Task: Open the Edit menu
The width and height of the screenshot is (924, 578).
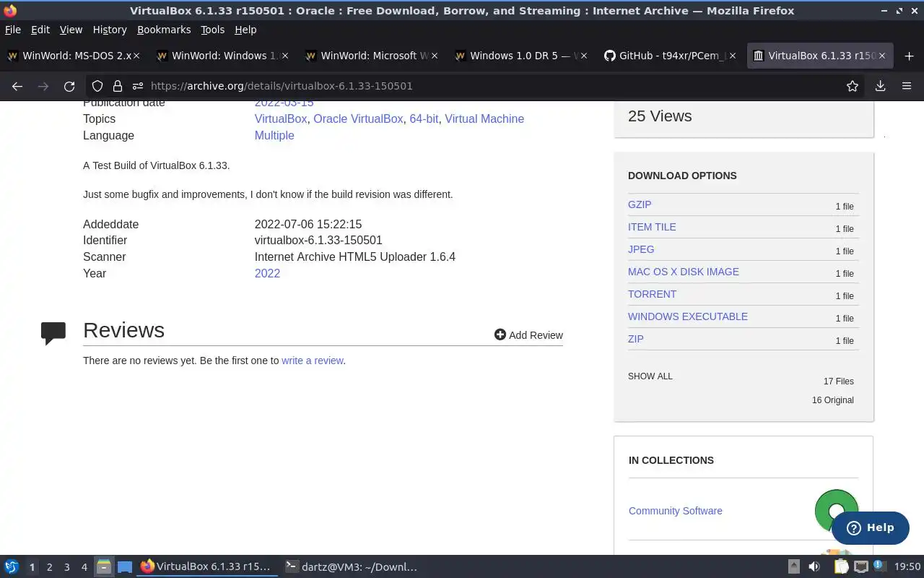Action: tap(40, 30)
